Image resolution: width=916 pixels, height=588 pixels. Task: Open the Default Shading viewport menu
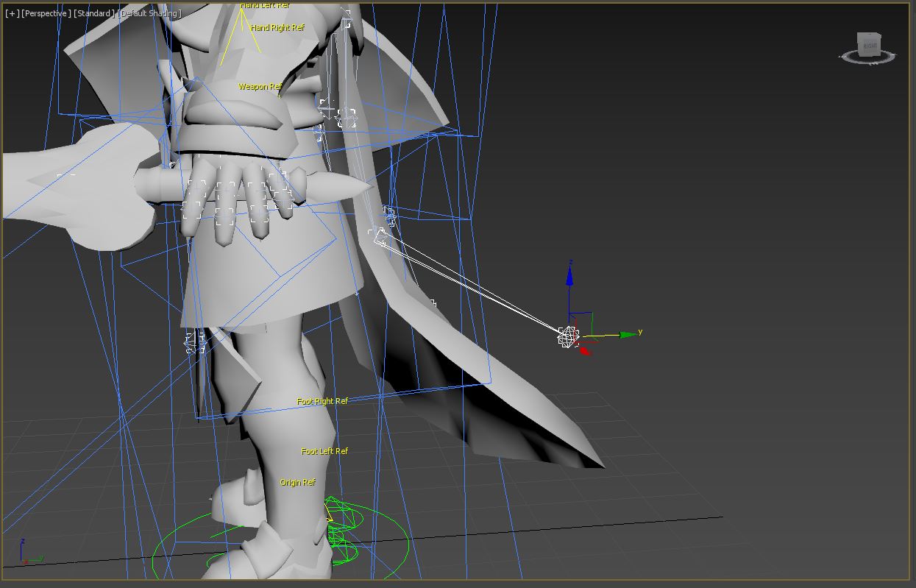click(149, 13)
